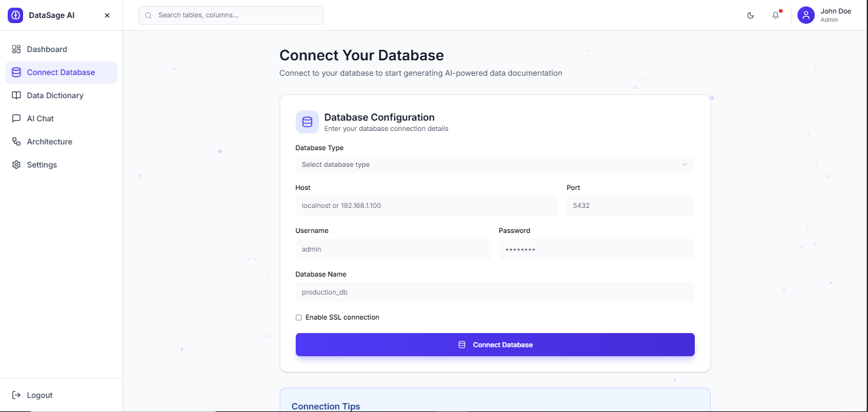Click the Enable SSL connection label text
The width and height of the screenshot is (868, 412).
[343, 318]
